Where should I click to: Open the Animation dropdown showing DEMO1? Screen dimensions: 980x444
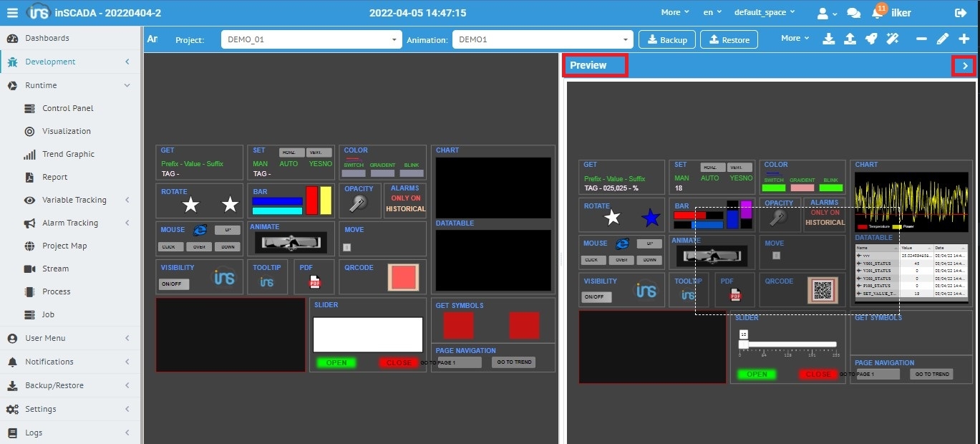(543, 39)
